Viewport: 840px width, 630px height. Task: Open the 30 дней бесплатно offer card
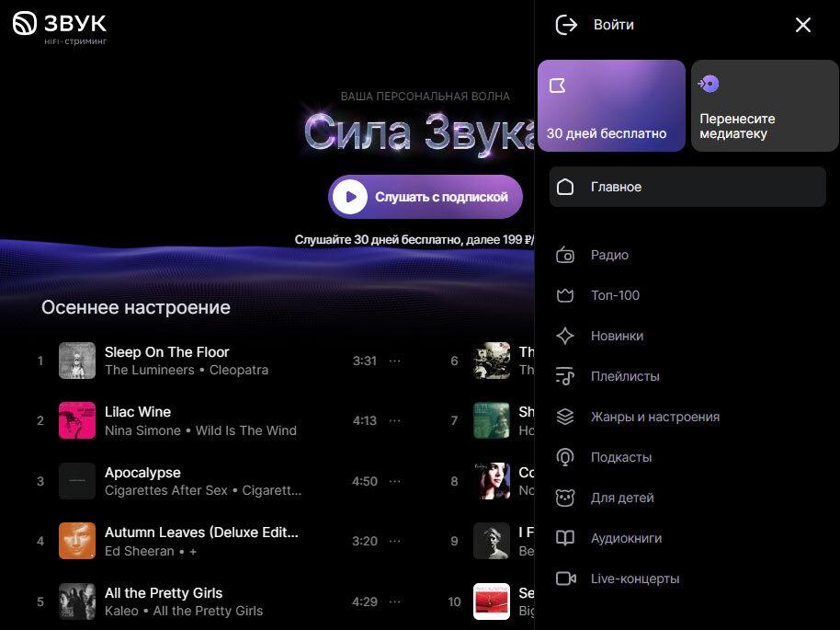tap(611, 106)
